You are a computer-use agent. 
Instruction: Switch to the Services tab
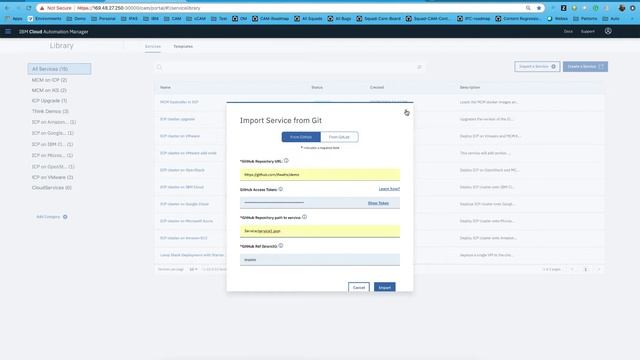point(153,47)
